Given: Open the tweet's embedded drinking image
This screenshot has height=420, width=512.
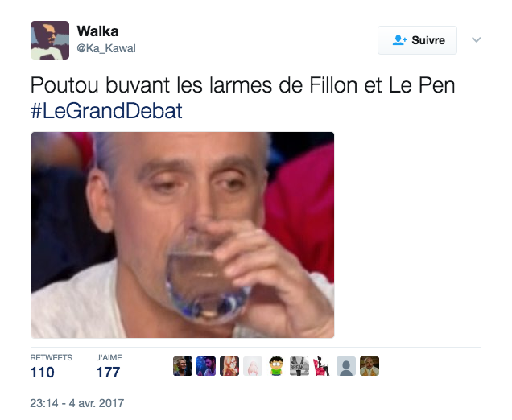Looking at the screenshot, I should point(183,235).
